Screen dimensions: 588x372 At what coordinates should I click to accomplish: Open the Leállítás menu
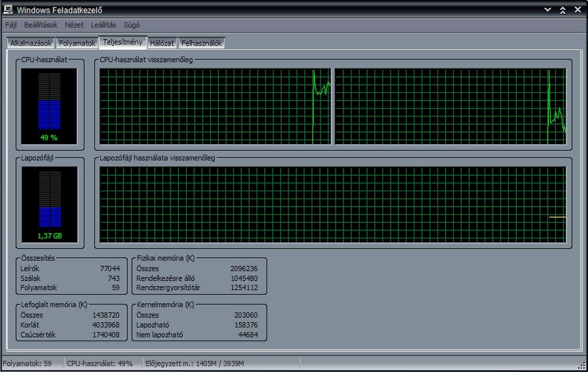(103, 25)
